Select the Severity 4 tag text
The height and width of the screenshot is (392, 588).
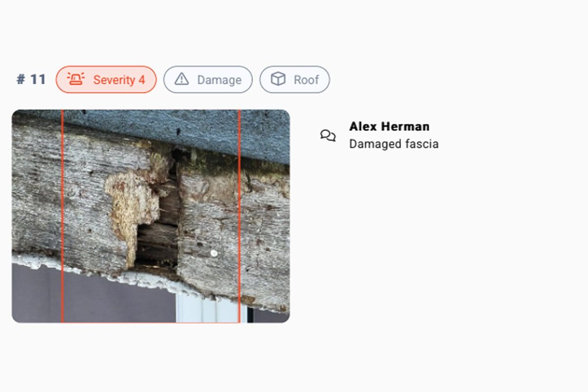click(x=119, y=80)
